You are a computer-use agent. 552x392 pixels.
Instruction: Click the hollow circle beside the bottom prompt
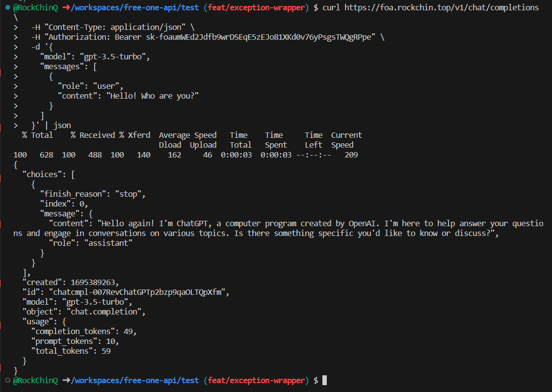click(7, 380)
